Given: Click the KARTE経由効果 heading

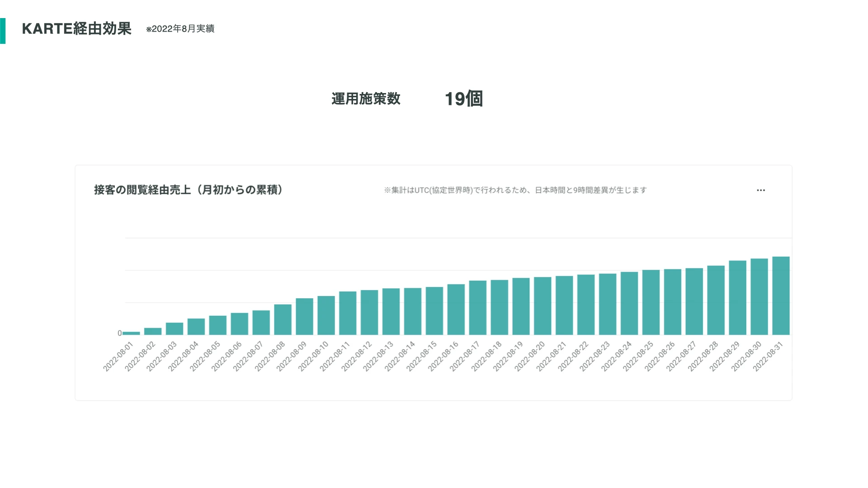Looking at the screenshot, I should click(76, 28).
